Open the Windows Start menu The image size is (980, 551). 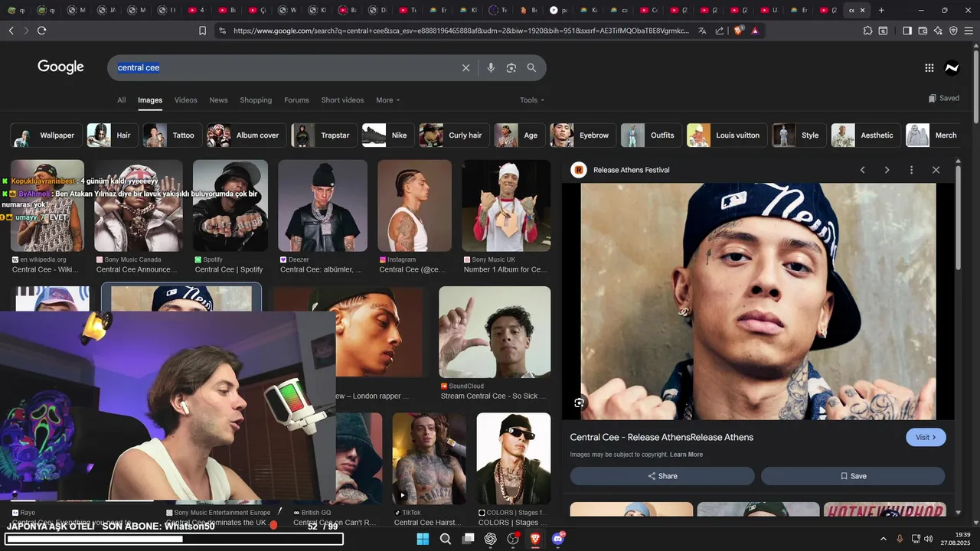click(x=423, y=539)
